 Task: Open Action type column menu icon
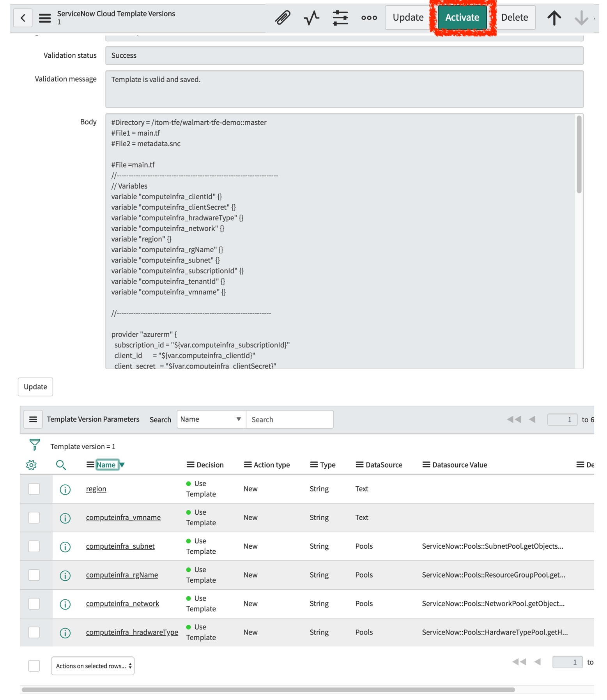tap(248, 464)
